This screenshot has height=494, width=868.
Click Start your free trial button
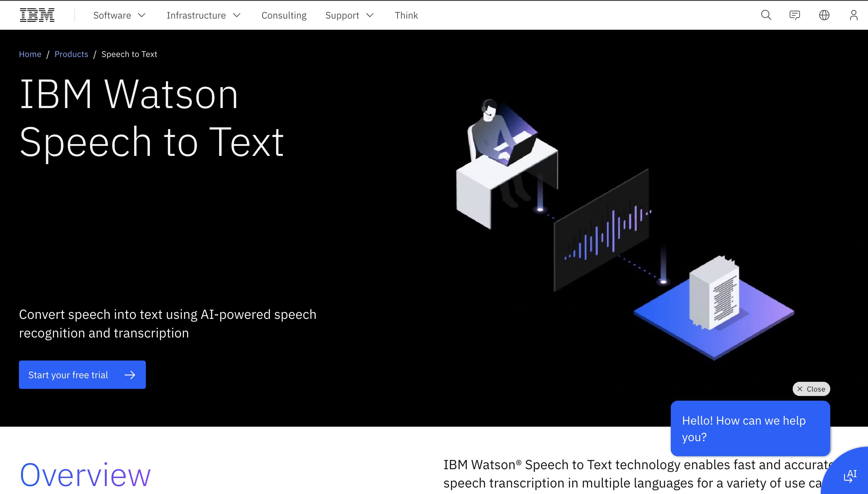[x=82, y=375]
